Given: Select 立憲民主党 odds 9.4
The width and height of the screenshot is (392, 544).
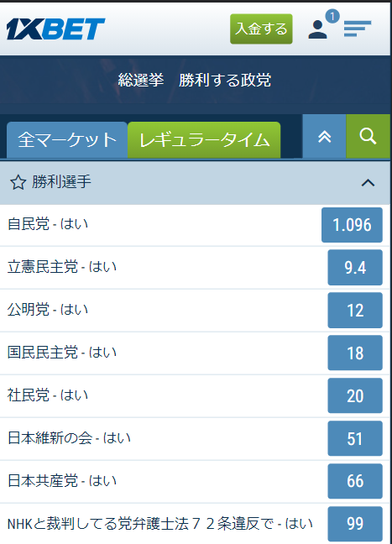Looking at the screenshot, I should tap(355, 268).
